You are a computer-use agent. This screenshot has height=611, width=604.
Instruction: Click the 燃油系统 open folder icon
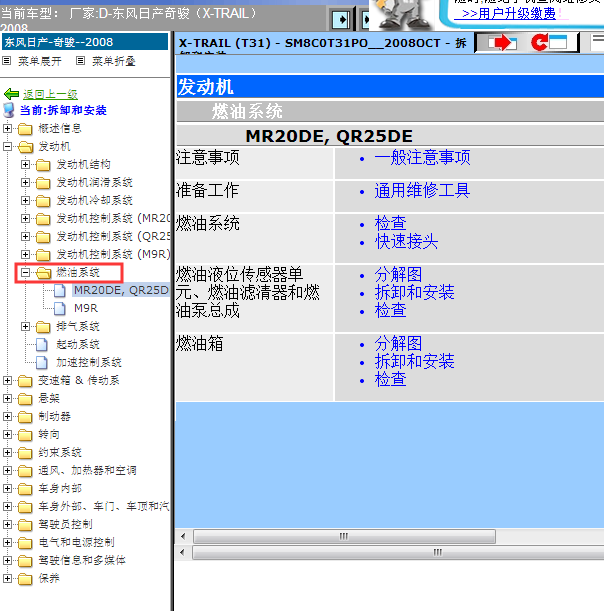tap(43, 273)
